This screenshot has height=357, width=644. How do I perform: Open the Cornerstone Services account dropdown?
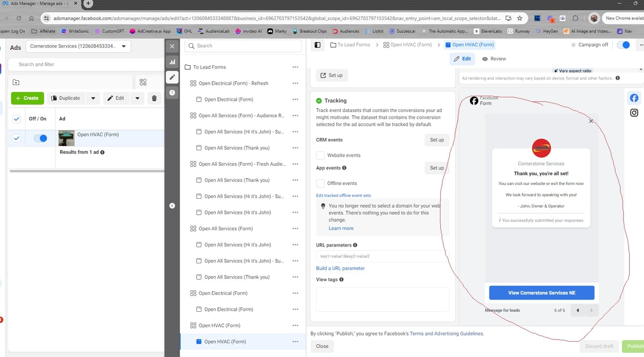coord(78,46)
